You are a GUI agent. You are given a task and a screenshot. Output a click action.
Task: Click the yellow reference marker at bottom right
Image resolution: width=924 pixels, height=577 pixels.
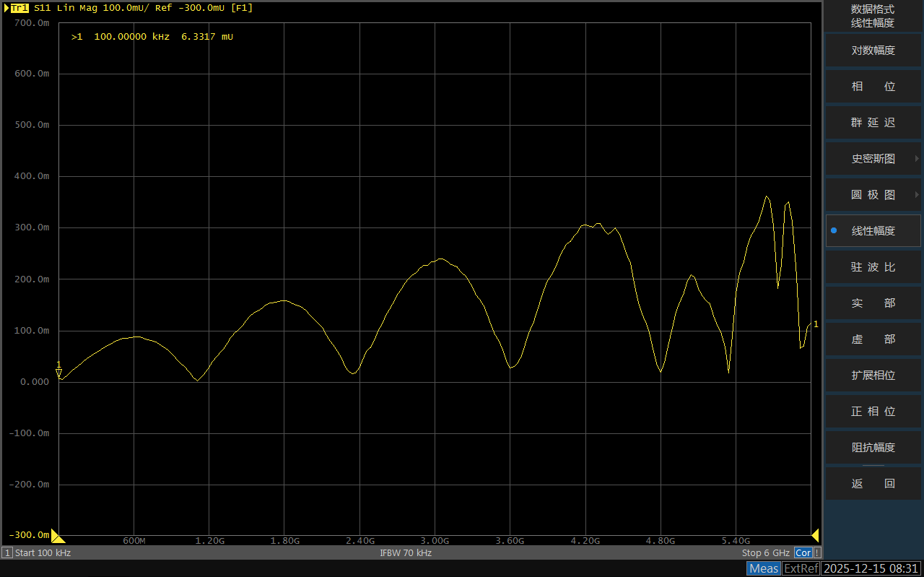tap(815, 535)
